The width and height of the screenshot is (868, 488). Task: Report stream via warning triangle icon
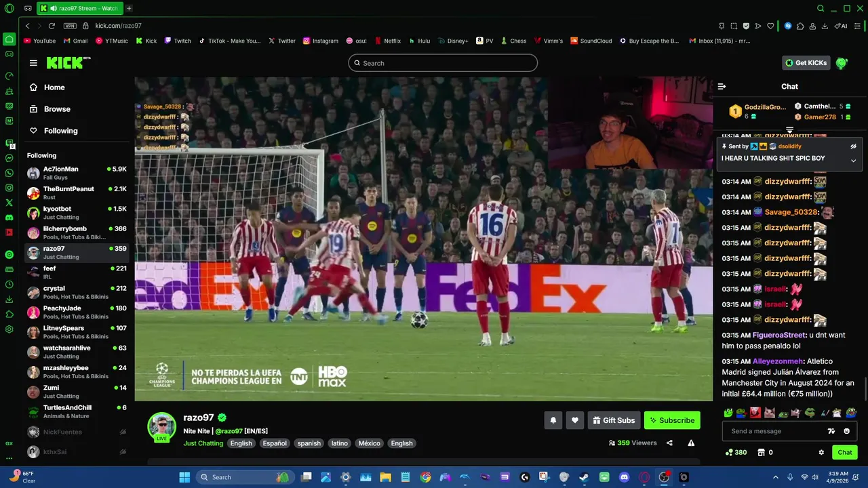point(691,443)
